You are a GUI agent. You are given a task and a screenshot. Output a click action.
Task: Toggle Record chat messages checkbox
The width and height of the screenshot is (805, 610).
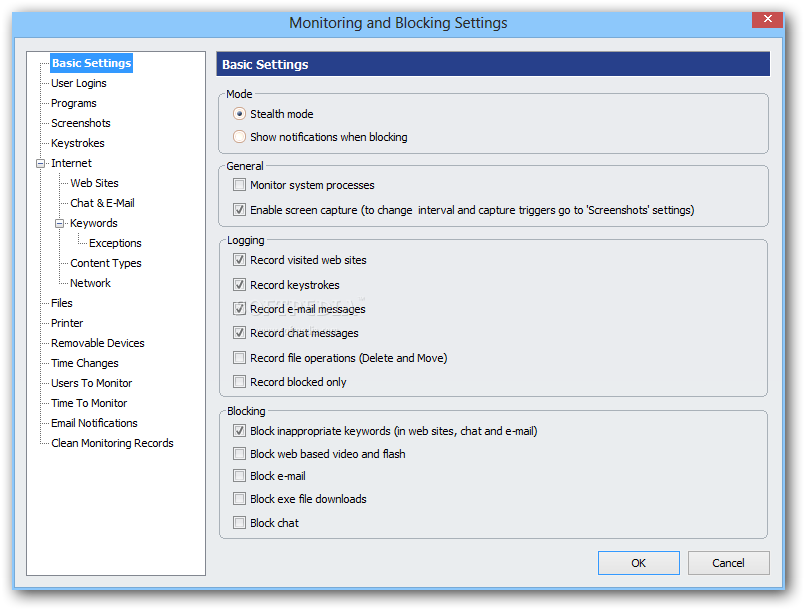click(239, 333)
